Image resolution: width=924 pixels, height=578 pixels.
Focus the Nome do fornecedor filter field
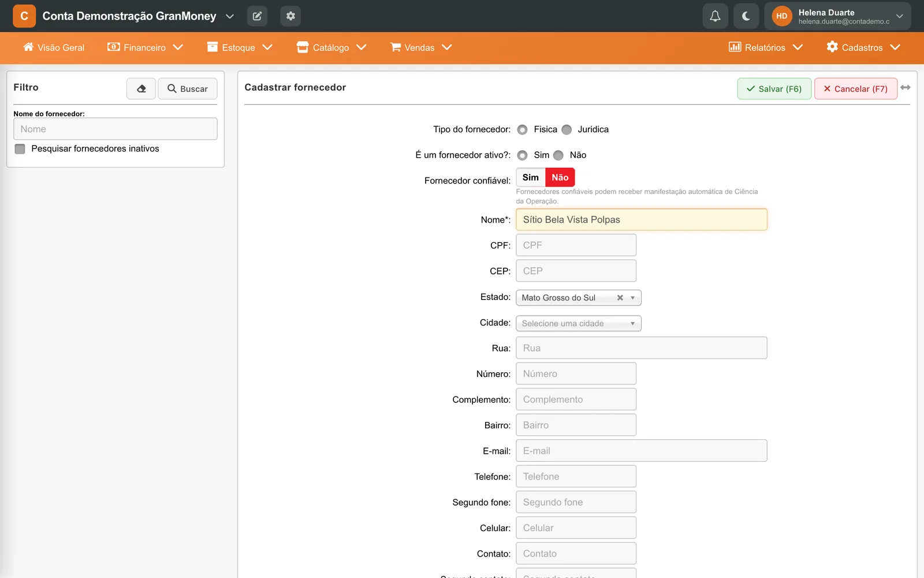pyautogui.click(x=115, y=129)
